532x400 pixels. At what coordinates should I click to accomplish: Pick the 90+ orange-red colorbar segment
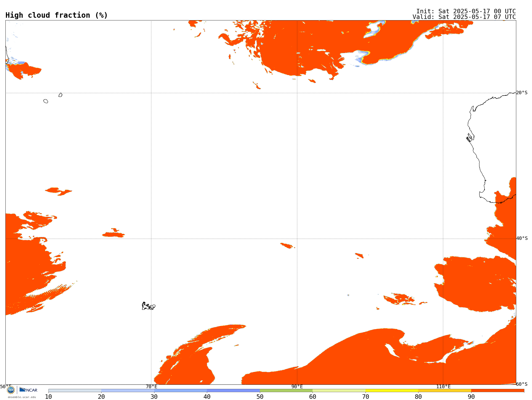click(498, 391)
